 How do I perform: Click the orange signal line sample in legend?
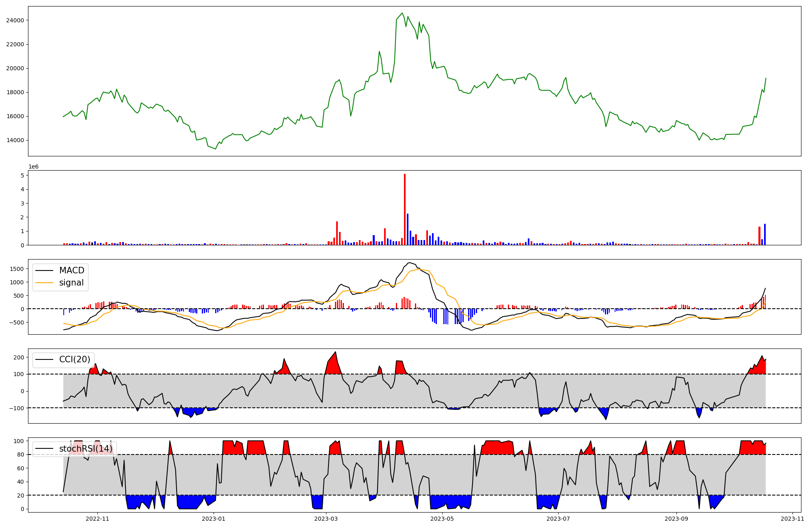click(x=44, y=283)
